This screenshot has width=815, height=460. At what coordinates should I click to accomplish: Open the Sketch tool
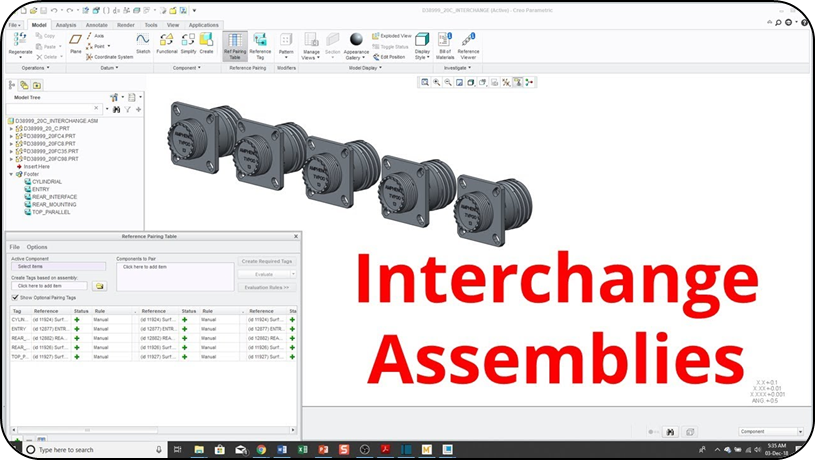(x=143, y=40)
